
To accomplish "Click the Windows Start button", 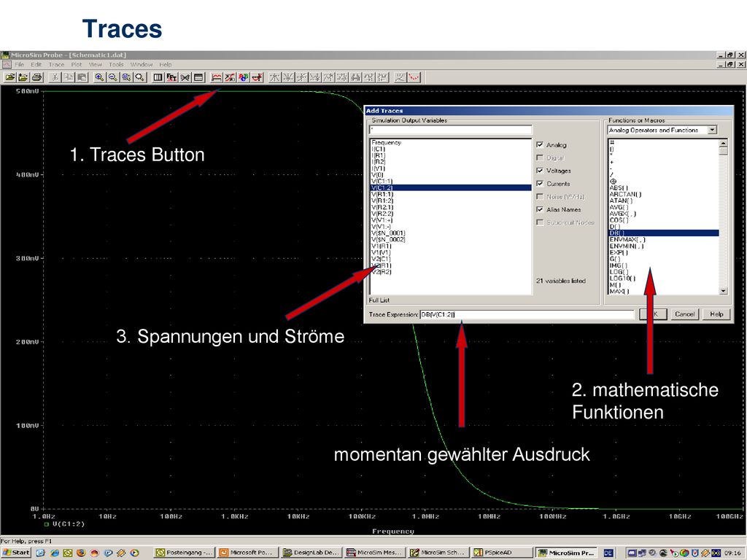I will pyautogui.click(x=16, y=553).
